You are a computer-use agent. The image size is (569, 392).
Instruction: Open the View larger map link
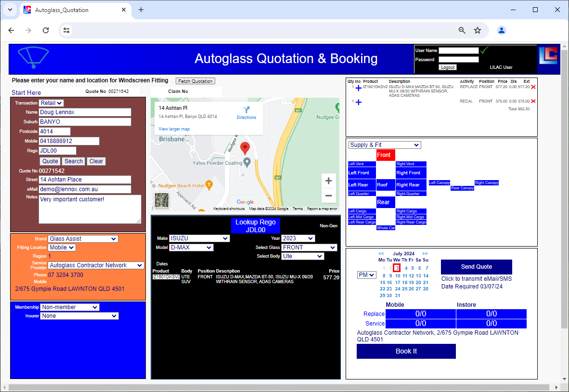pyautogui.click(x=174, y=129)
